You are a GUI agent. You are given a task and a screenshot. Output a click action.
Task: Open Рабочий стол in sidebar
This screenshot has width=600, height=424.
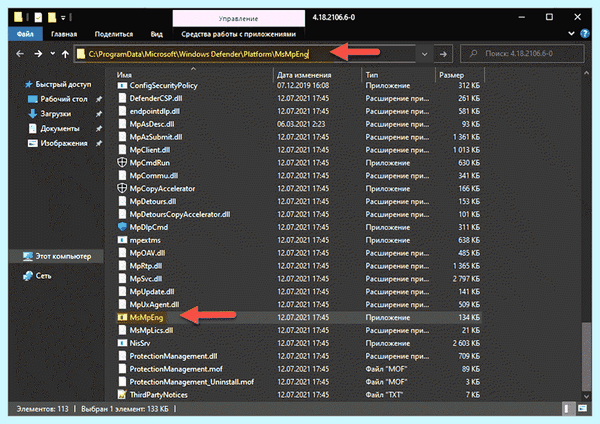click(64, 99)
